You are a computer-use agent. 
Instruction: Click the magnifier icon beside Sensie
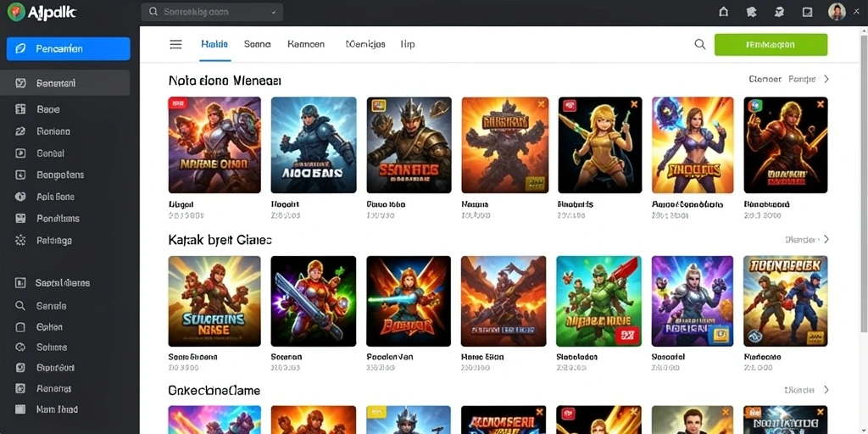(20, 305)
